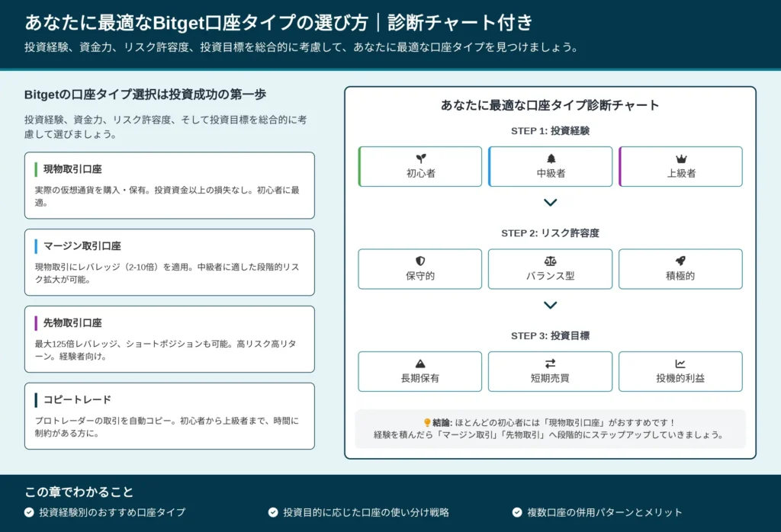
Task: Click the chevron below STEP 2 options
Action: pos(551,305)
